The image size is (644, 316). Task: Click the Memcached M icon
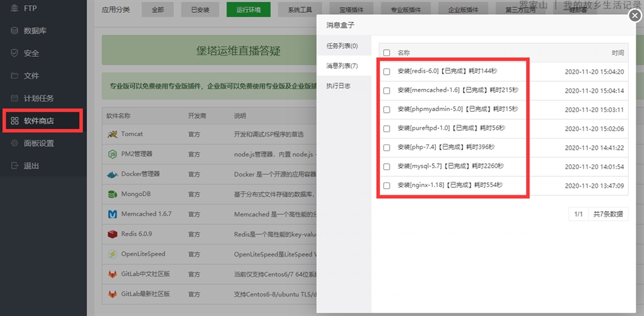113,214
